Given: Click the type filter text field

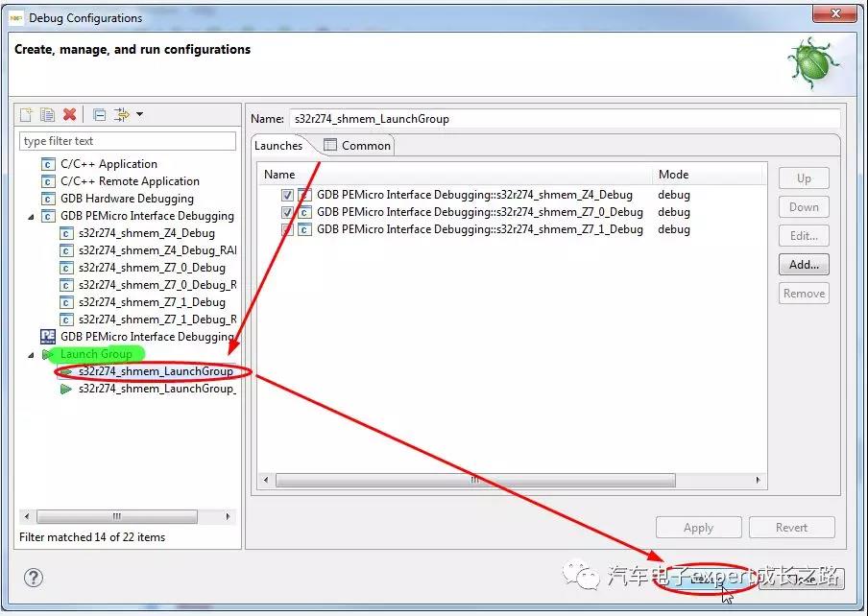Looking at the screenshot, I should tap(127, 141).
